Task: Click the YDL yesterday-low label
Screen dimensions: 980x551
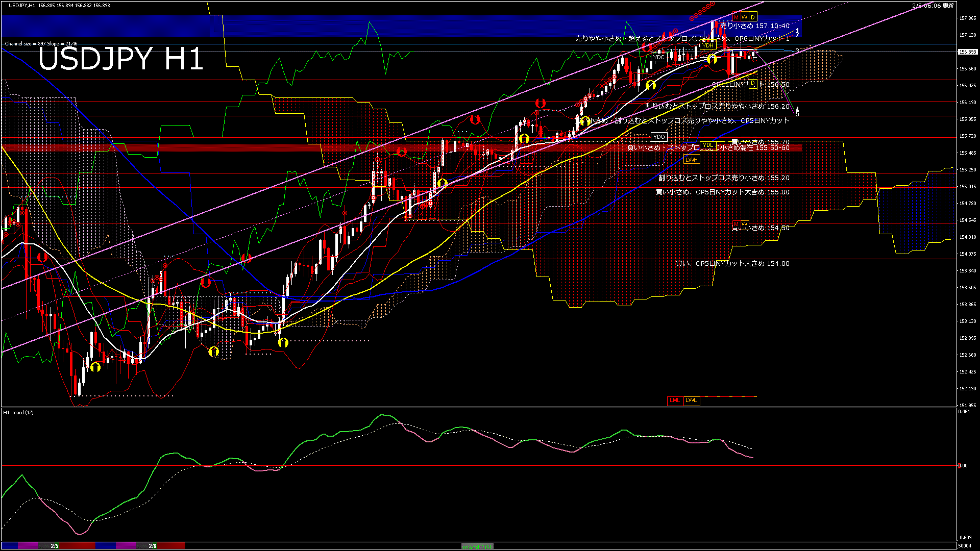Action: point(707,145)
